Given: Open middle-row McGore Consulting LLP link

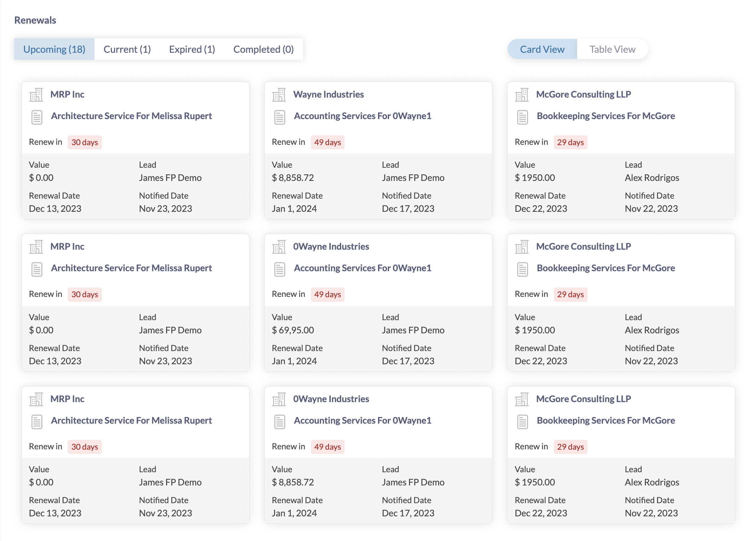Looking at the screenshot, I should [x=583, y=247].
